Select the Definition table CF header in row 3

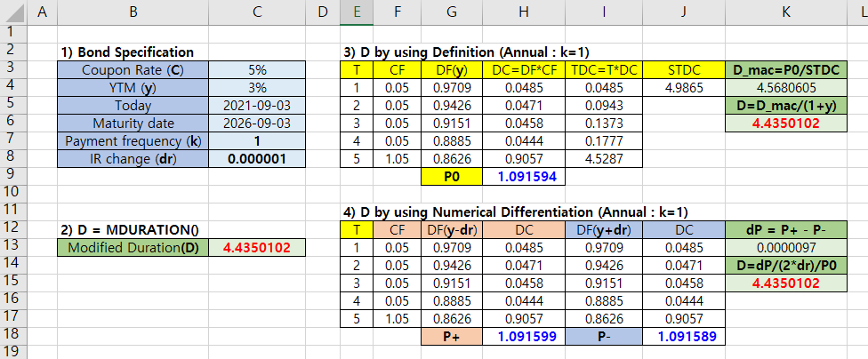397,70
